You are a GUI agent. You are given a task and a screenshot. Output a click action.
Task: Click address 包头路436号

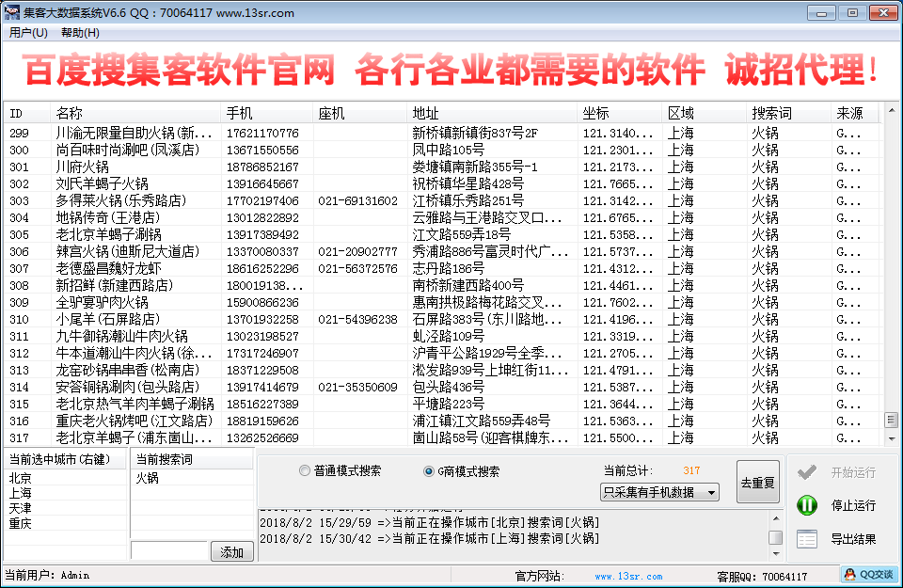[x=448, y=387]
